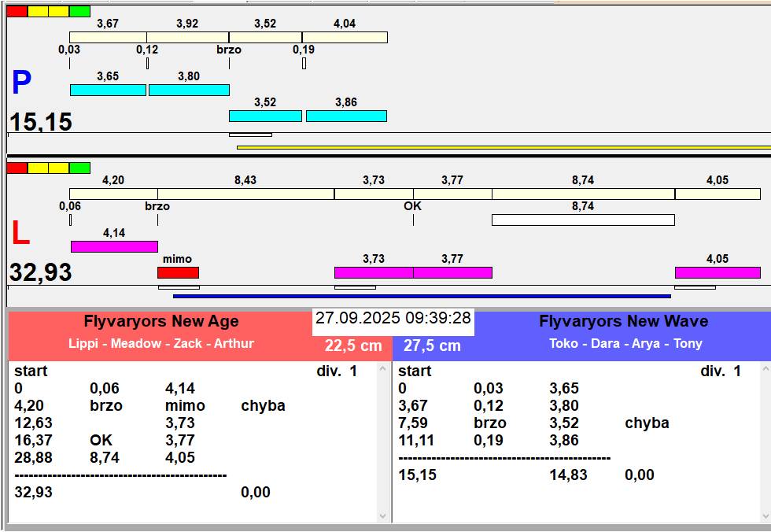
Task: Click the second yellow light in lane L
Action: point(59,168)
